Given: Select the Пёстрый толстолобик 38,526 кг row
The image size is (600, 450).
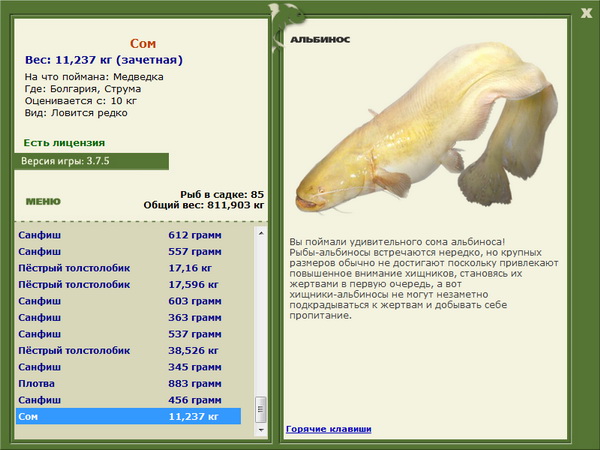Looking at the screenshot, I should point(129,350).
